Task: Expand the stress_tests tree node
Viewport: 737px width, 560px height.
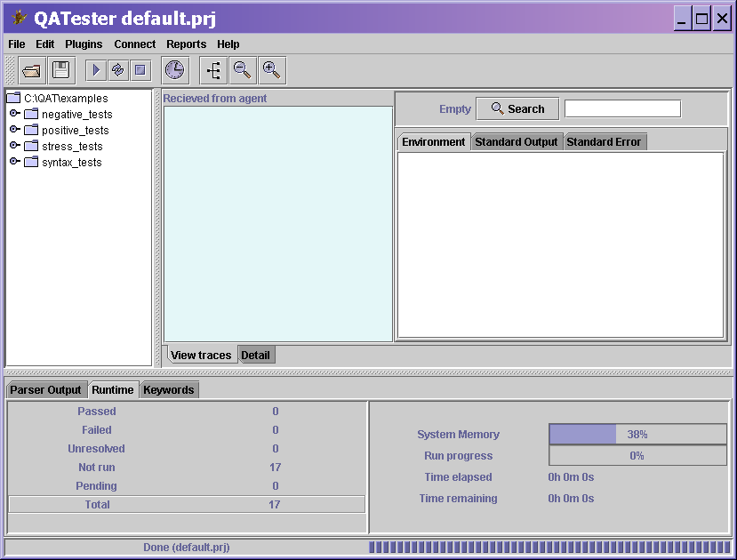Action: click(x=15, y=146)
